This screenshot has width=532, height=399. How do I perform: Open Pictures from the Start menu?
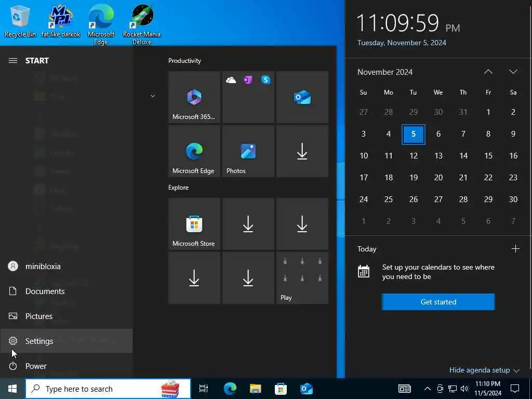pyautogui.click(x=66, y=316)
